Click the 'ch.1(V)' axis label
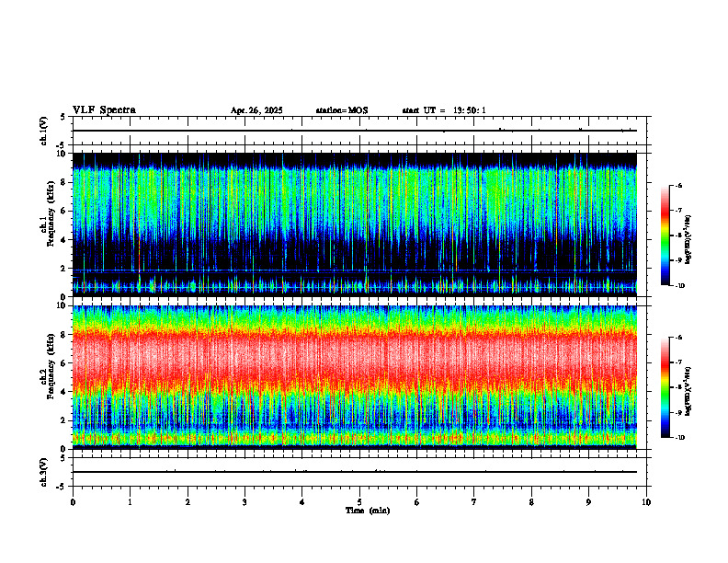The width and height of the screenshot is (728, 563). (44, 131)
